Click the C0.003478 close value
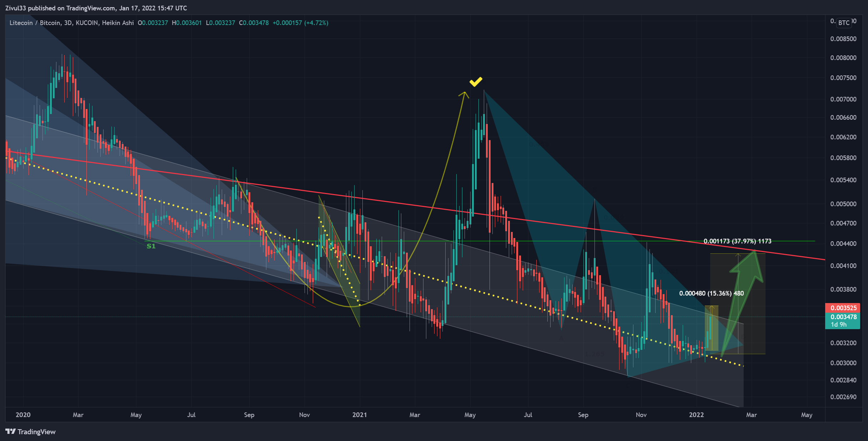The height and width of the screenshot is (441, 868). coord(254,23)
